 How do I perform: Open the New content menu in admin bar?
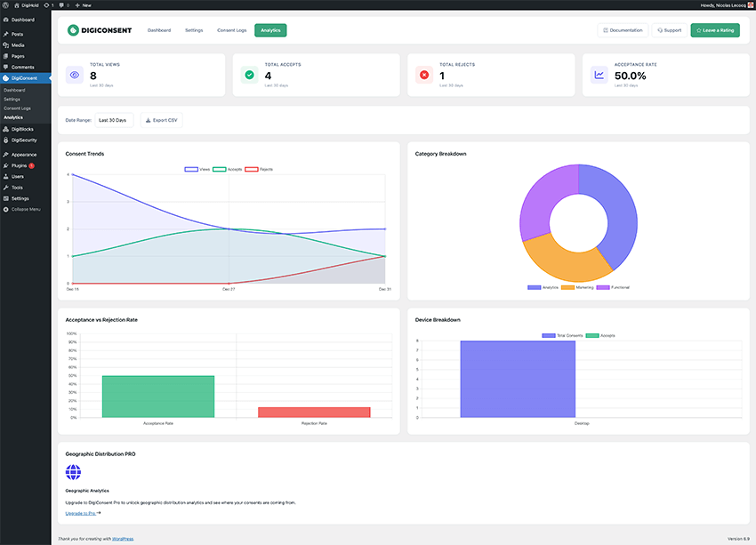tap(84, 4)
